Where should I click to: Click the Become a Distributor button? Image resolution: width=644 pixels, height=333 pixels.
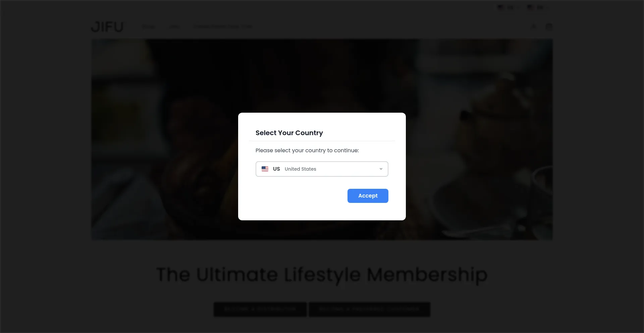260,309
